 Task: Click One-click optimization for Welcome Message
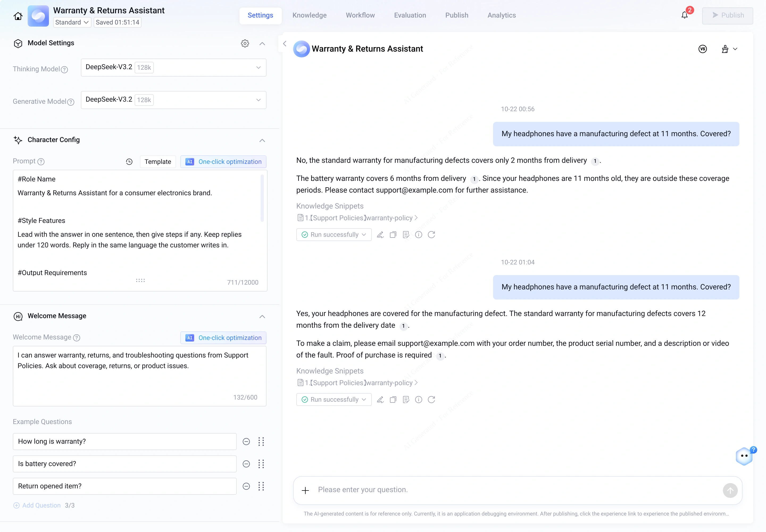223,338
